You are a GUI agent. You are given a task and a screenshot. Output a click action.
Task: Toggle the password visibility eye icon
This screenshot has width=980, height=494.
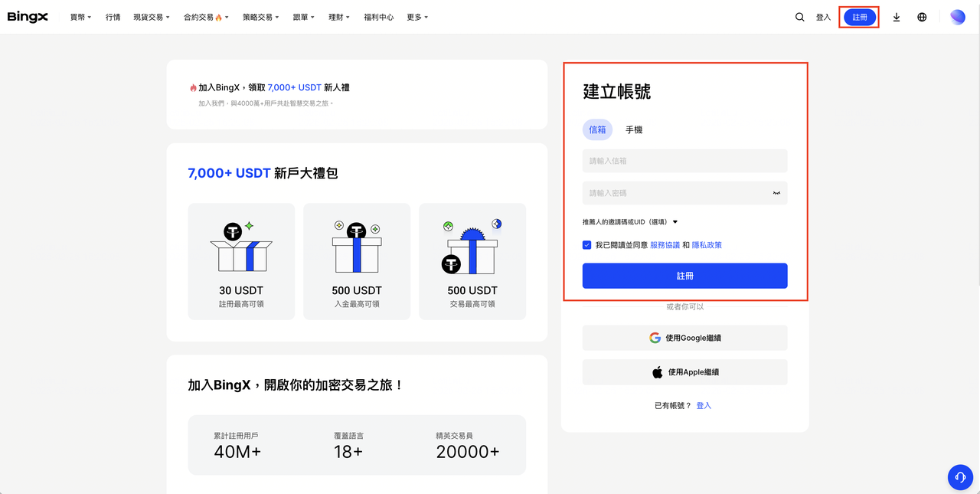point(776,193)
